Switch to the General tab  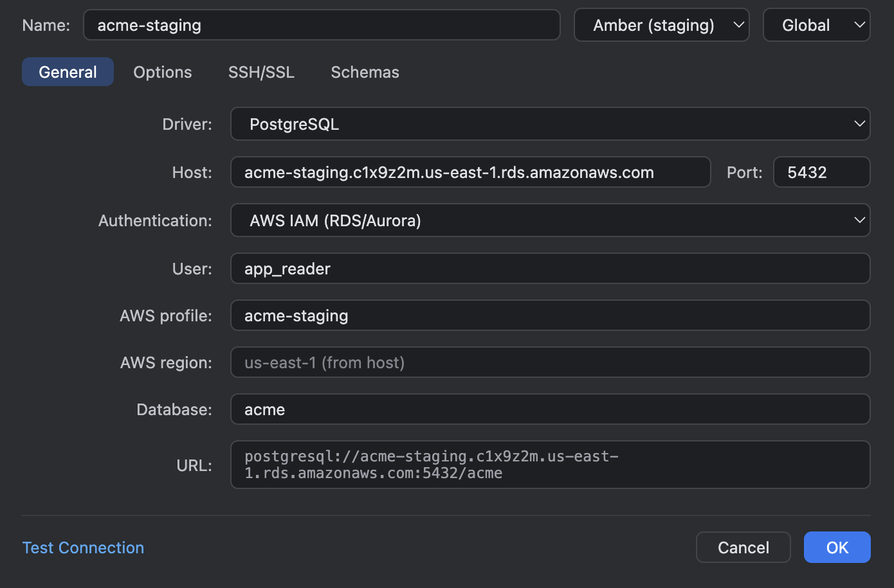[x=68, y=72]
